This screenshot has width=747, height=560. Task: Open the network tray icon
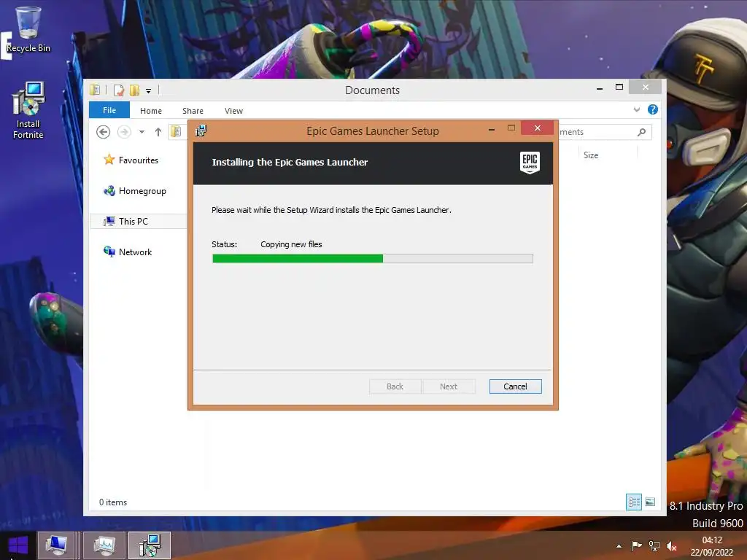coord(654,545)
